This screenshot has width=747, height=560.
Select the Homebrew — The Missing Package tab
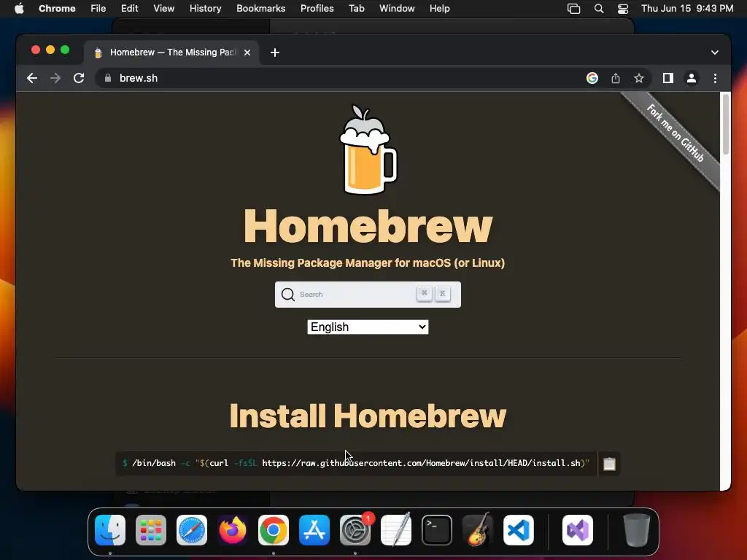pyautogui.click(x=171, y=52)
